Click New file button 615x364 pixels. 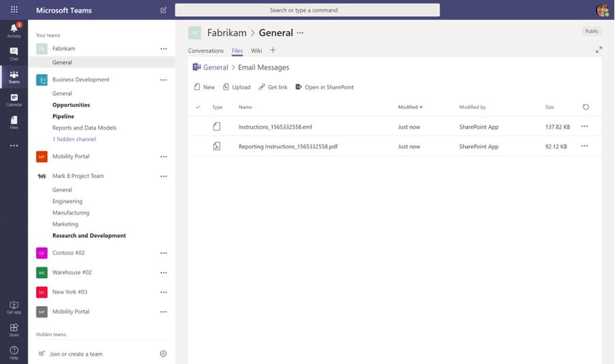205,87
